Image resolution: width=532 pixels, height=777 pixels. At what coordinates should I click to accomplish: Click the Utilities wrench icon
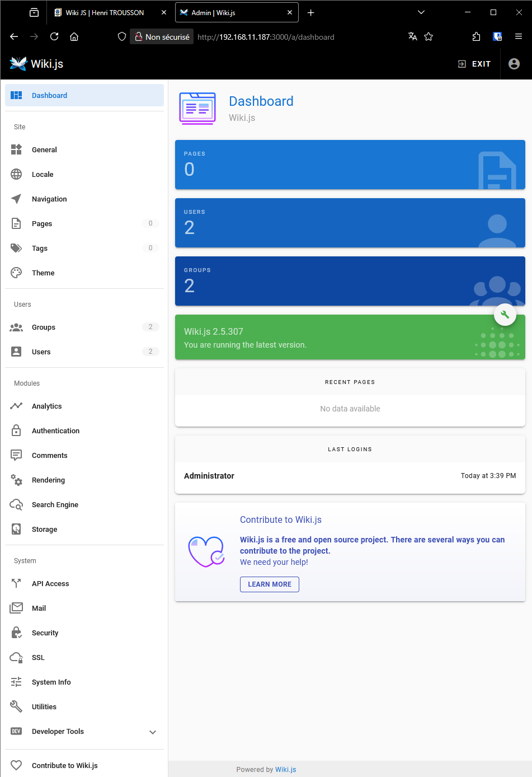coord(16,706)
